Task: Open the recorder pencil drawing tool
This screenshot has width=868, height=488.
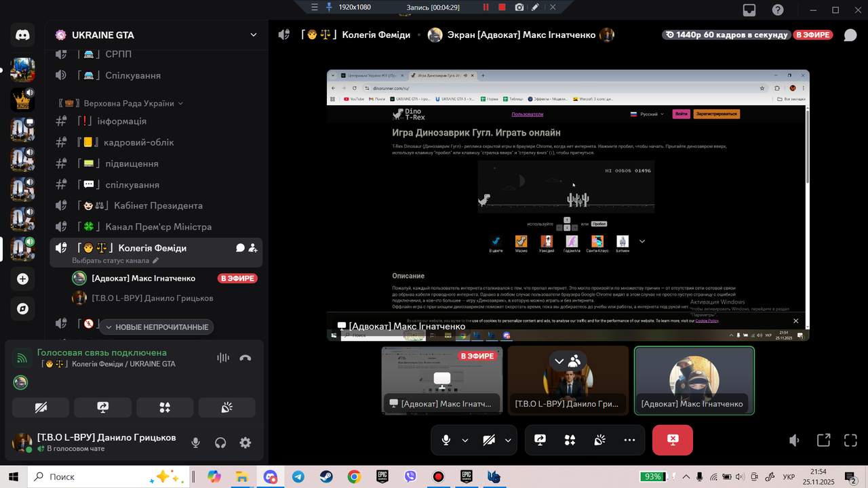Action: [x=536, y=7]
